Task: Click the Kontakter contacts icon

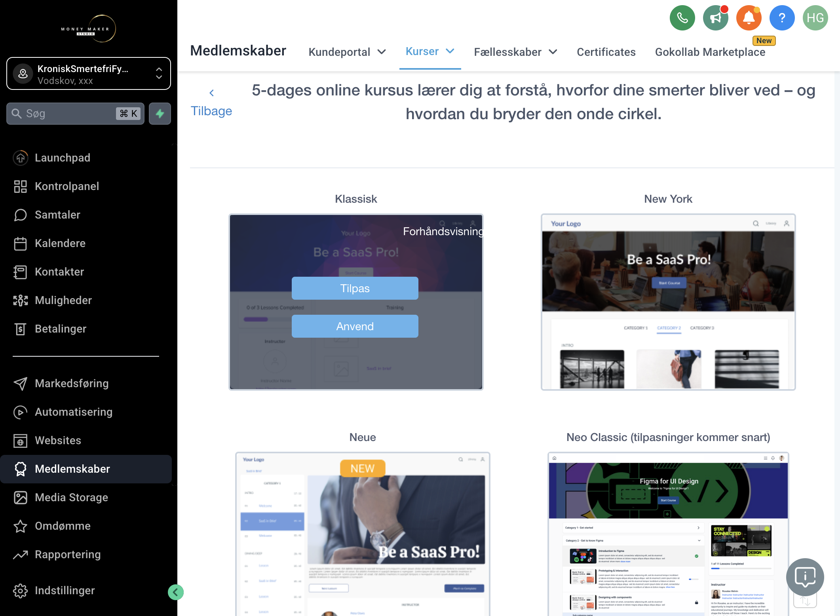Action: click(x=20, y=272)
